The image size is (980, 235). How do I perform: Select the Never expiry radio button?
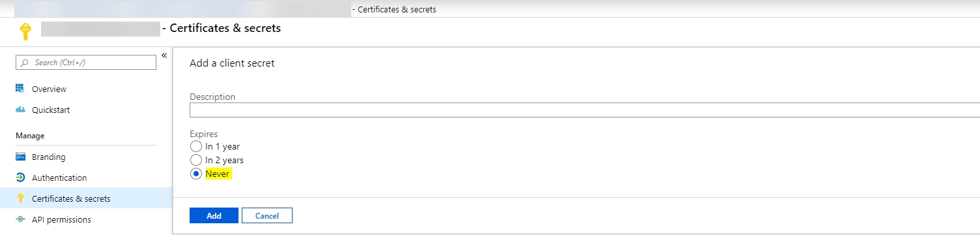[x=195, y=174]
